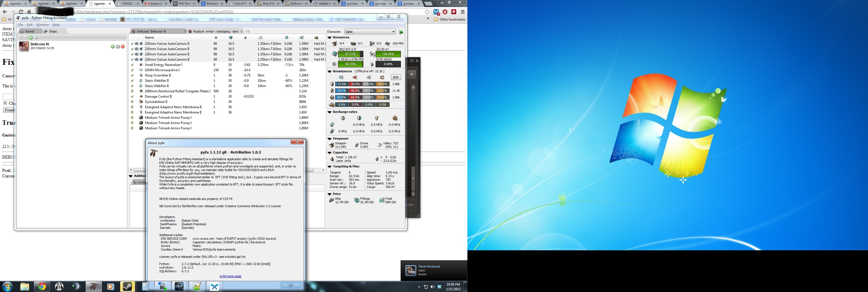Delete the Bellicose fit with red minus
The width and height of the screenshot is (868, 292).
pyautogui.click(x=123, y=46)
